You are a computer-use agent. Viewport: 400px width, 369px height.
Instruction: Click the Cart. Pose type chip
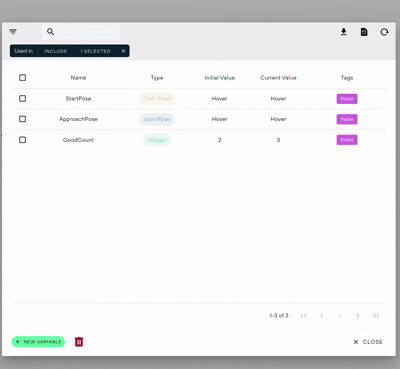click(x=157, y=99)
